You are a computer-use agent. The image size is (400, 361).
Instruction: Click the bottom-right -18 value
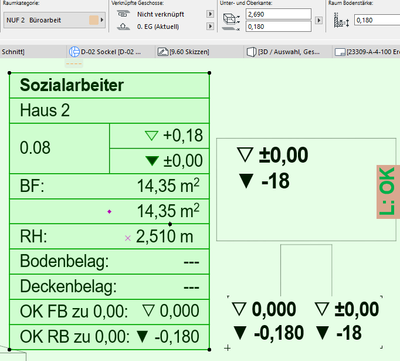(349, 333)
